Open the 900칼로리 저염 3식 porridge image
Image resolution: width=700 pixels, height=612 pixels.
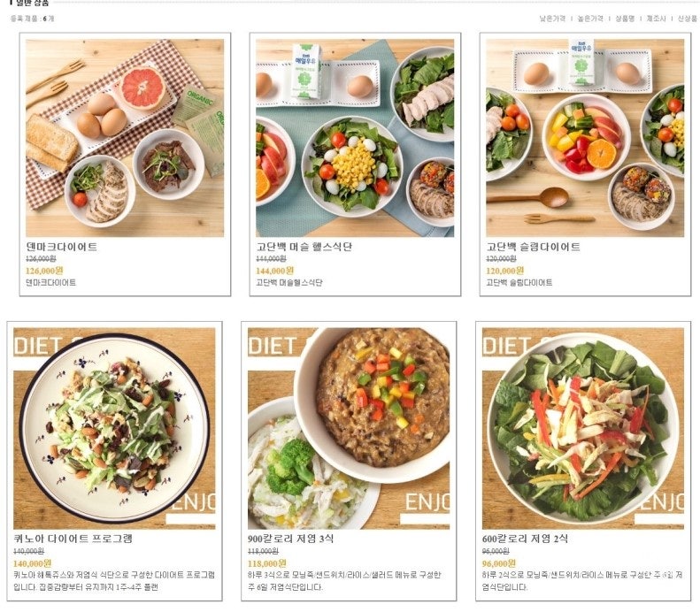pos(349,429)
